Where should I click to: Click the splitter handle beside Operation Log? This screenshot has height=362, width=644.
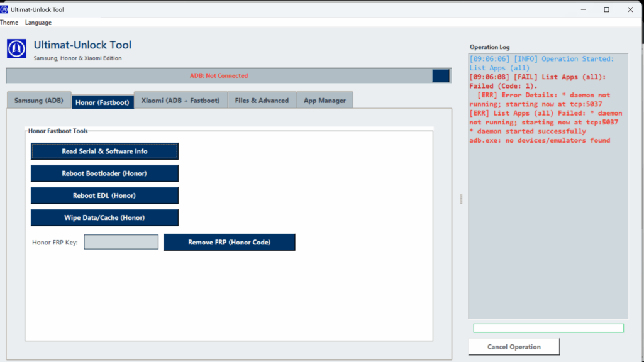tap(461, 198)
